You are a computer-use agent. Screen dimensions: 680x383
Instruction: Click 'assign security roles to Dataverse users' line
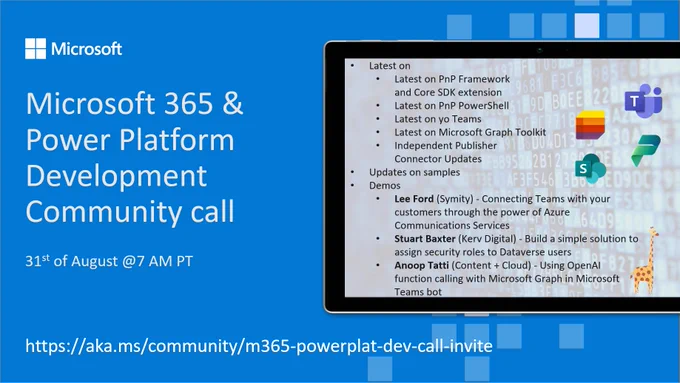(x=483, y=252)
